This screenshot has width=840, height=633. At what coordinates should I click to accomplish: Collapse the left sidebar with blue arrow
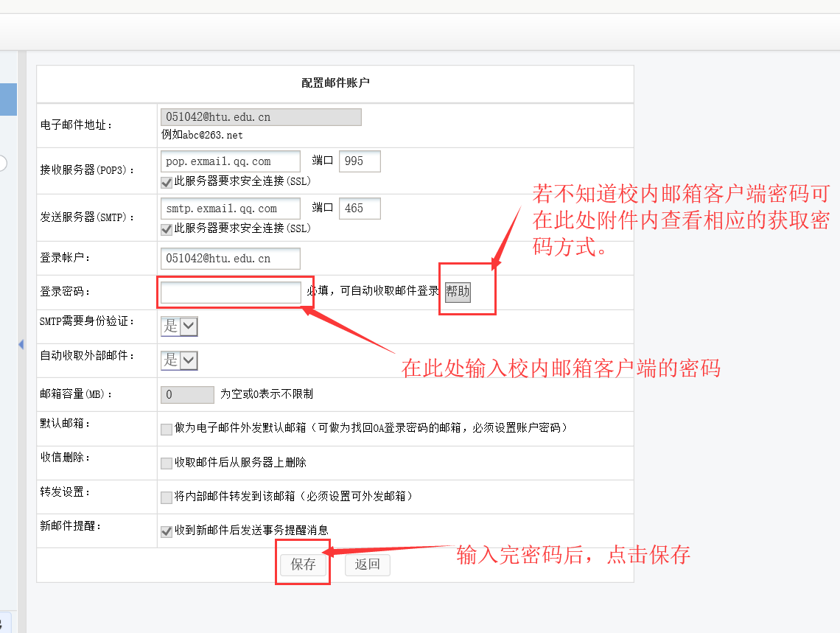point(21,344)
